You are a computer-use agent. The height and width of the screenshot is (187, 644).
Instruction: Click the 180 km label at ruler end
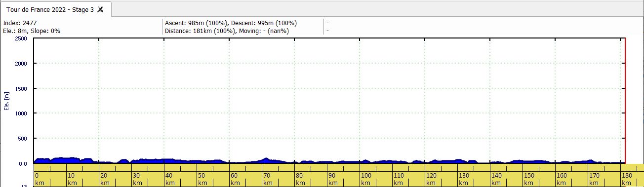point(627,179)
